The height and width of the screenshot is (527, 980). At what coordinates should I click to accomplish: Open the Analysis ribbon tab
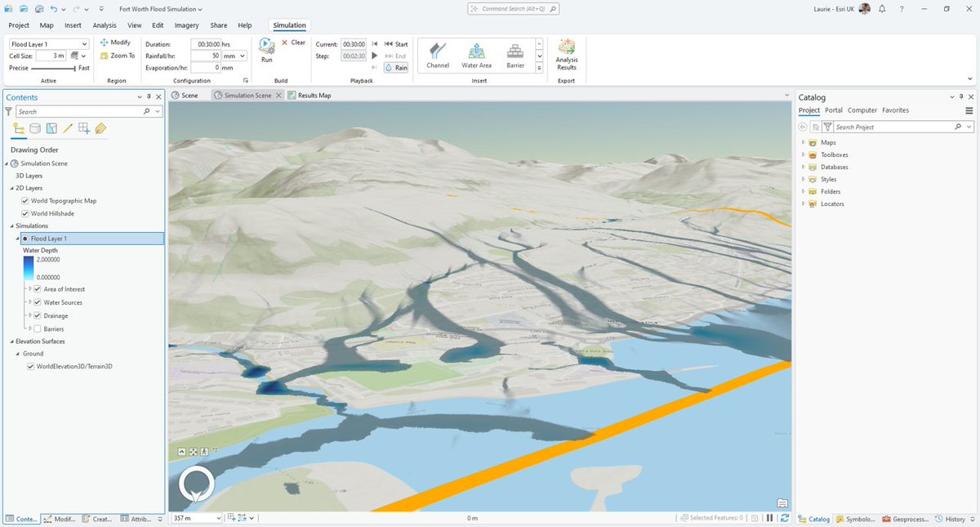pos(105,25)
